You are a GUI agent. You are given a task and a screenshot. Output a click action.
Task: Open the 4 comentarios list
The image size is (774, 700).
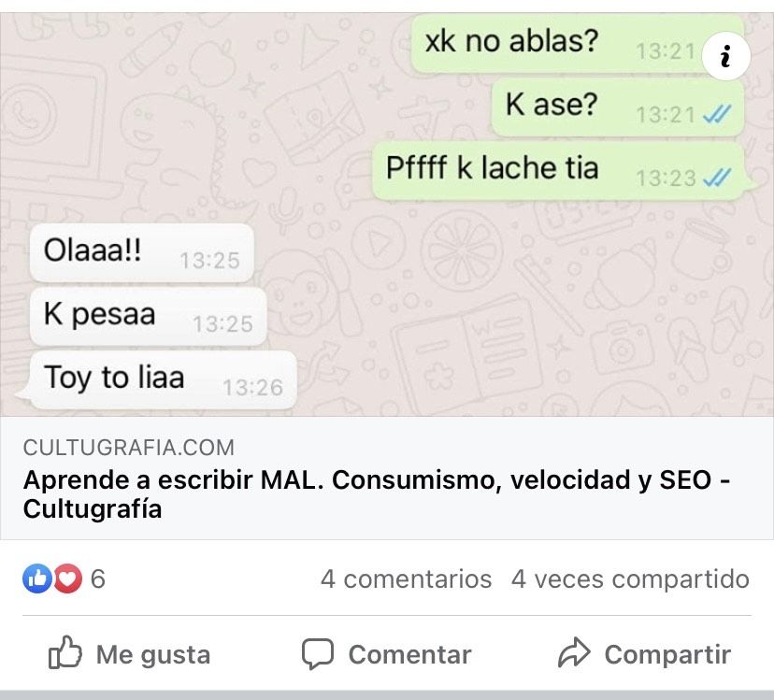406,579
